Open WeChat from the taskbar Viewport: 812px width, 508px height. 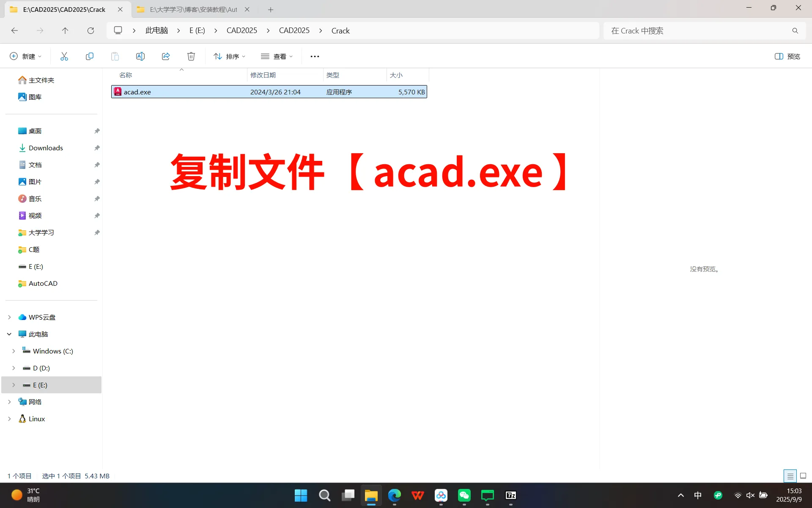click(x=464, y=495)
